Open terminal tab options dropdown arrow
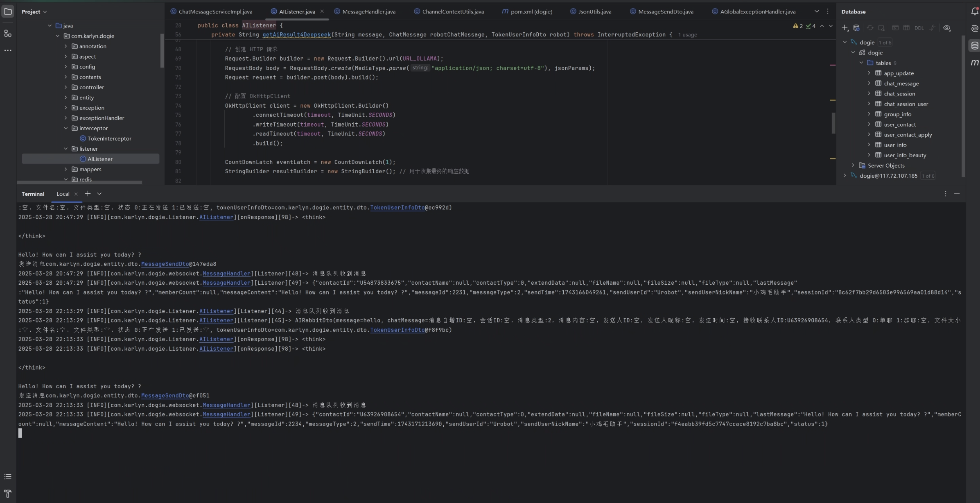980x503 pixels. [x=99, y=194]
